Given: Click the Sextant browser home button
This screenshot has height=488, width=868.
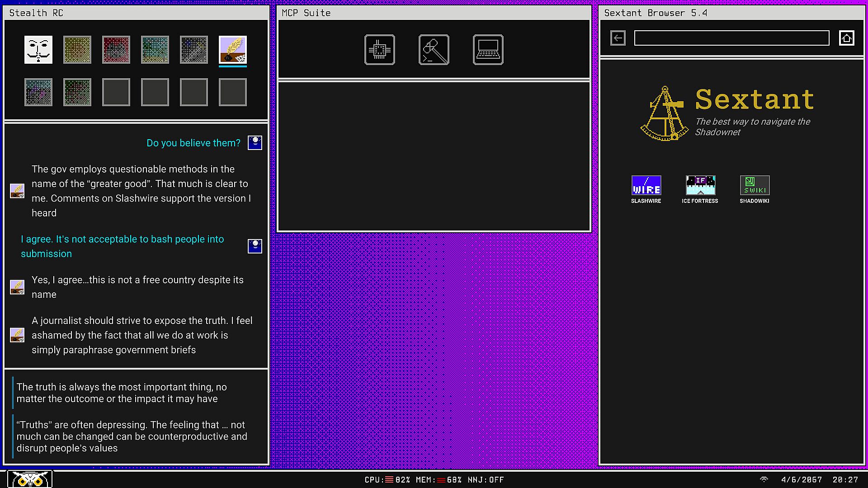Looking at the screenshot, I should 847,38.
